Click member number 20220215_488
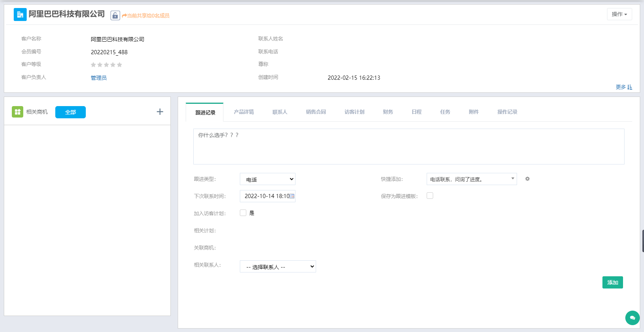Image resolution: width=644 pixels, height=332 pixels. click(x=109, y=52)
